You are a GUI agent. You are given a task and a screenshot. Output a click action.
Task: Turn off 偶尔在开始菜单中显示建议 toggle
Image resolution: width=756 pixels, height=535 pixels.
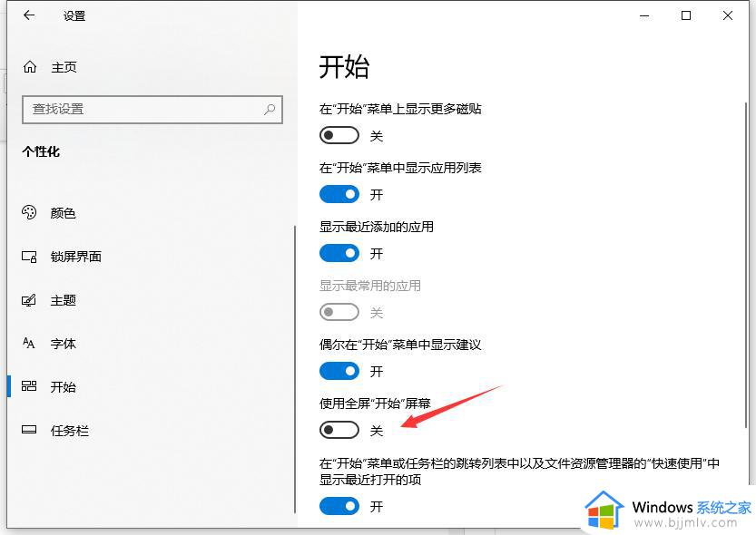(x=339, y=371)
